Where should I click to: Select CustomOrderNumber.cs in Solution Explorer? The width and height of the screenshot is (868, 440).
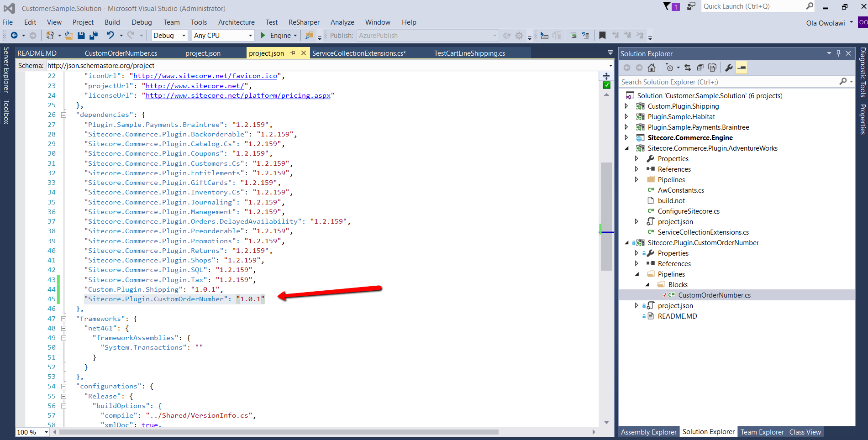click(714, 295)
